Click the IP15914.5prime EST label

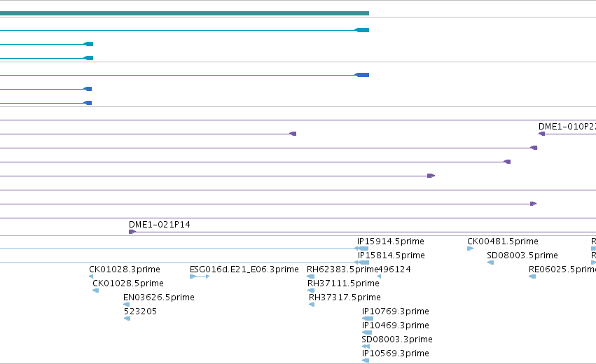pos(390,241)
